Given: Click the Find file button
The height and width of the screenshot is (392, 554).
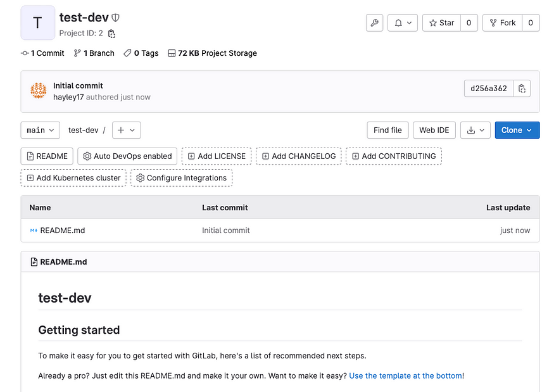Looking at the screenshot, I should 387,130.
